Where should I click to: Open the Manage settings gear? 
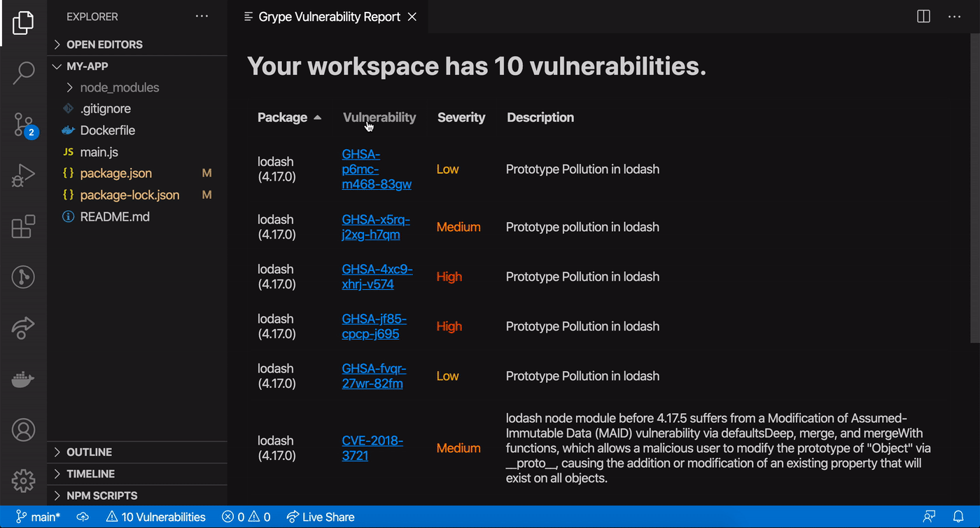[x=23, y=480]
